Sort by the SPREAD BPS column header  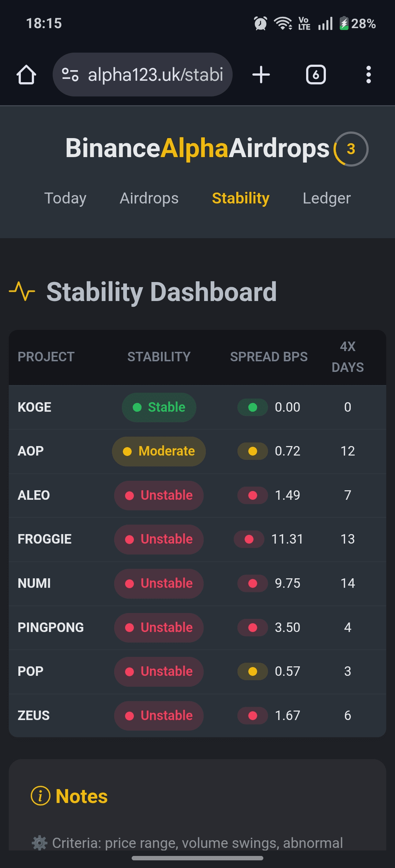(x=269, y=357)
